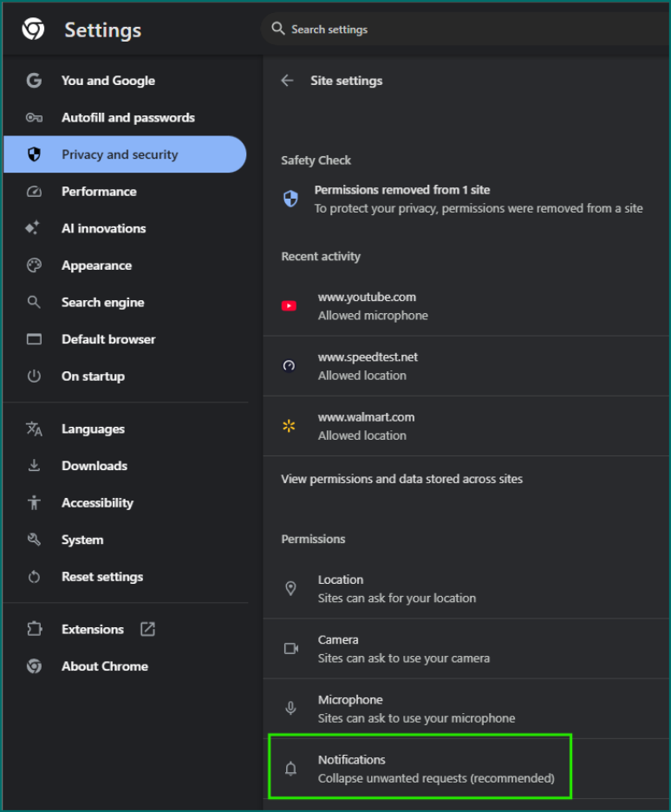Click the Notifications bell icon
The width and height of the screenshot is (671, 812).
(x=291, y=769)
